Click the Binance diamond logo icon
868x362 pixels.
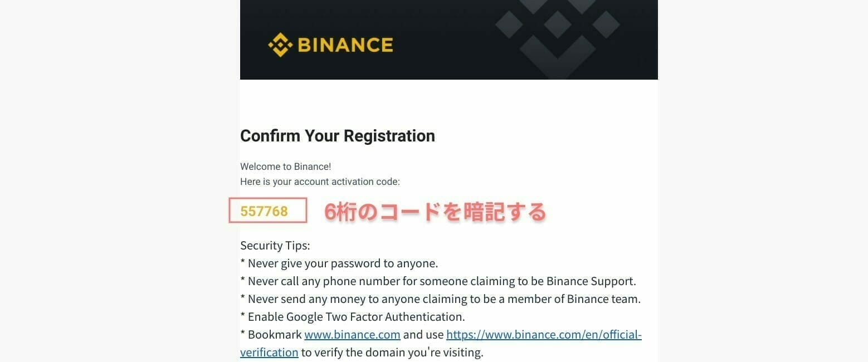280,45
